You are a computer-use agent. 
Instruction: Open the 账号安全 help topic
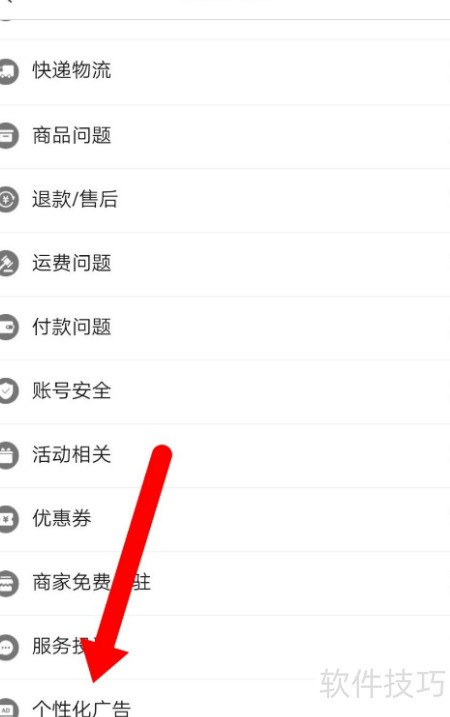click(225, 392)
